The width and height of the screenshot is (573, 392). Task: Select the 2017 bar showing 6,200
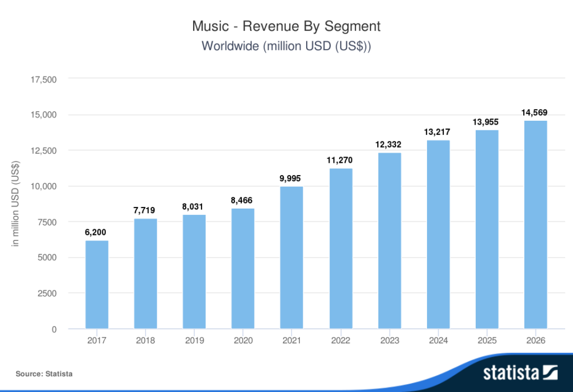click(97, 285)
